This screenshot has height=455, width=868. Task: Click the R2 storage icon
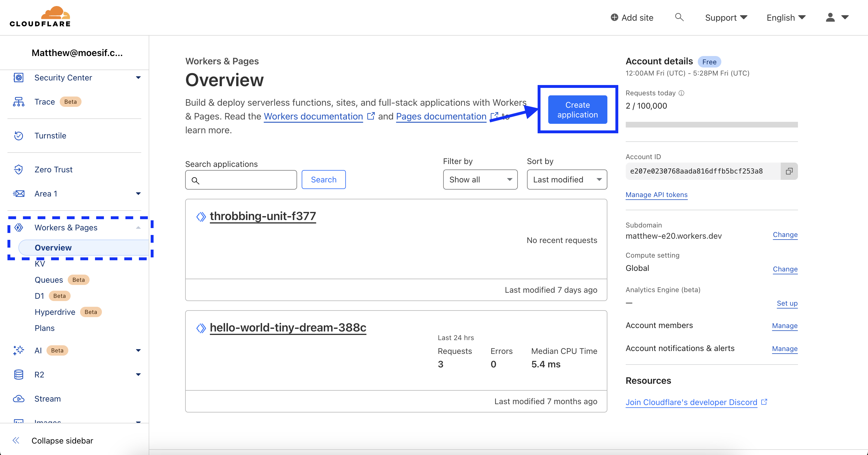pyautogui.click(x=19, y=374)
